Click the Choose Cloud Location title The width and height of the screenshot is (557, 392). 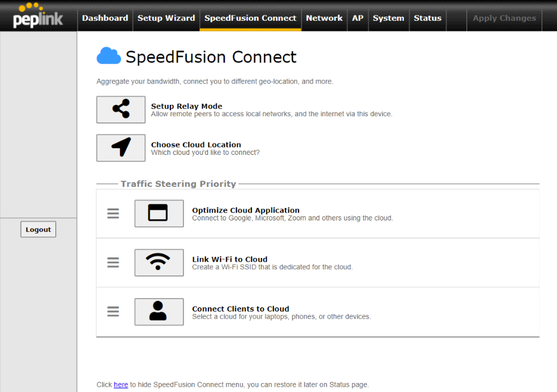[196, 144]
